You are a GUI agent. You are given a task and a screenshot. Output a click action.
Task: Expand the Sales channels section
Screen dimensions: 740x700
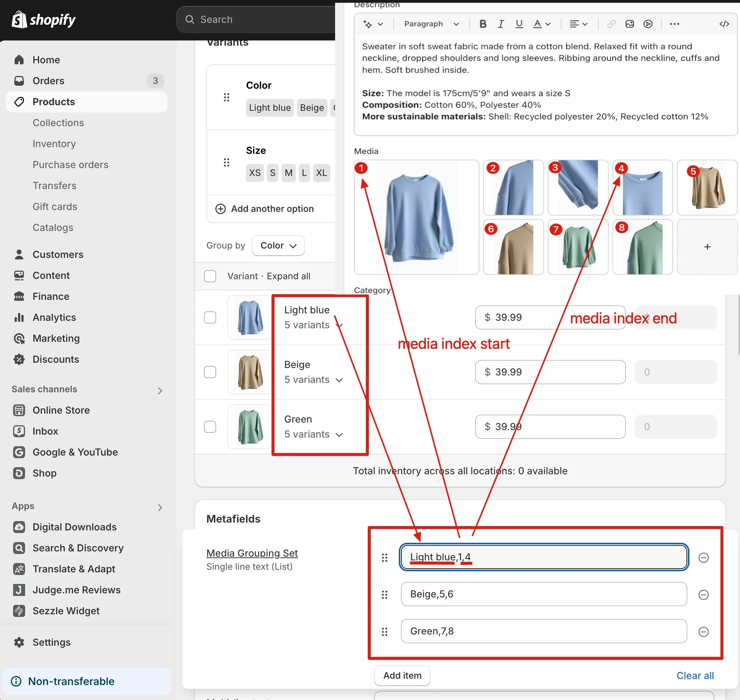click(x=160, y=390)
